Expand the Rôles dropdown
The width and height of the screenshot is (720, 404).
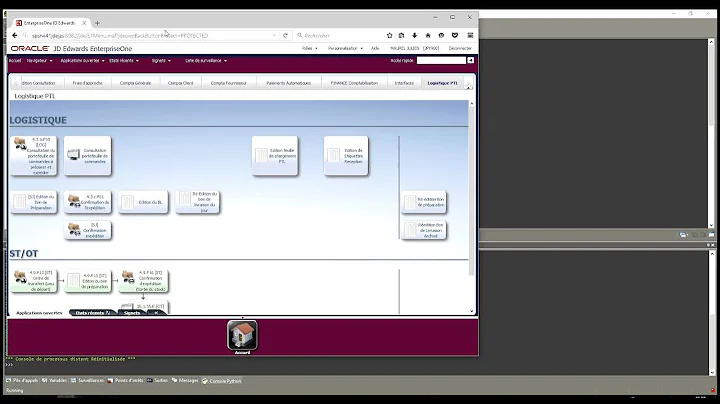(x=309, y=48)
